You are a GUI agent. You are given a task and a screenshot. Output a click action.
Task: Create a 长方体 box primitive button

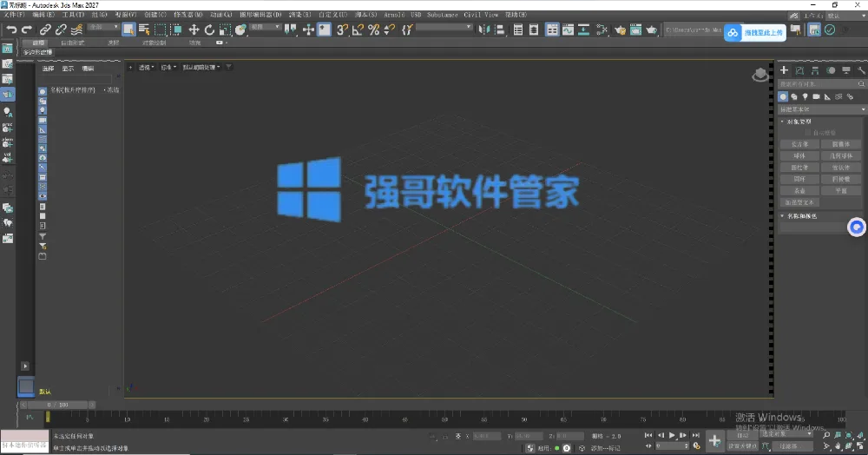tap(799, 144)
